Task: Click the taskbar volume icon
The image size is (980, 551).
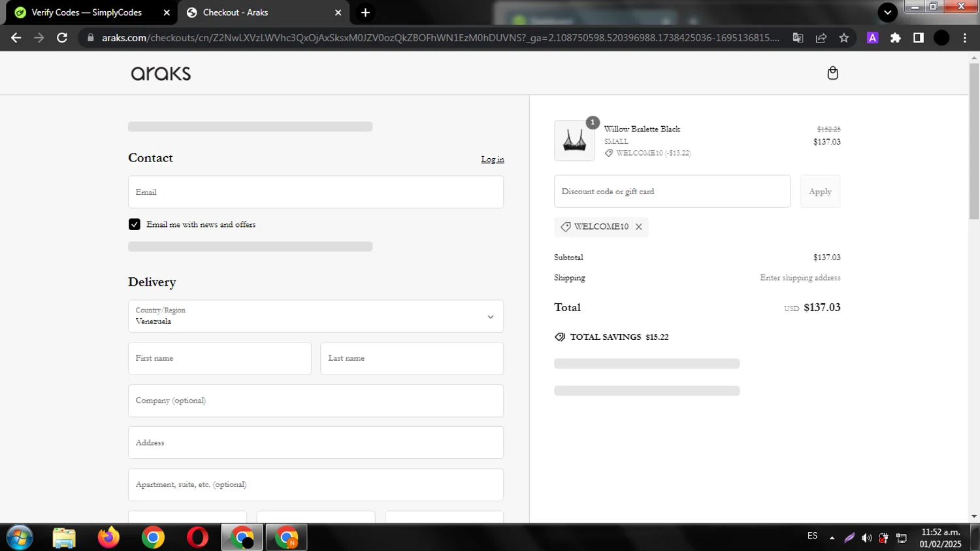Action: pyautogui.click(x=866, y=538)
